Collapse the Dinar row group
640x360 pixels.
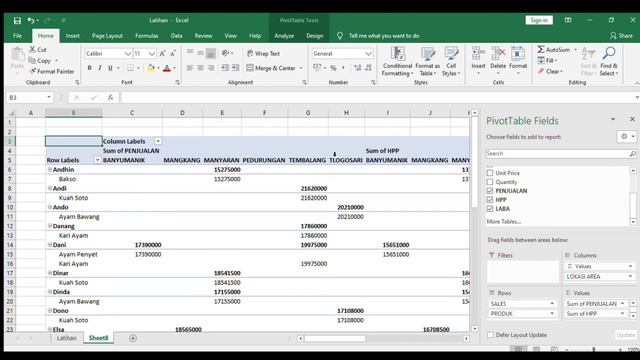click(50, 273)
